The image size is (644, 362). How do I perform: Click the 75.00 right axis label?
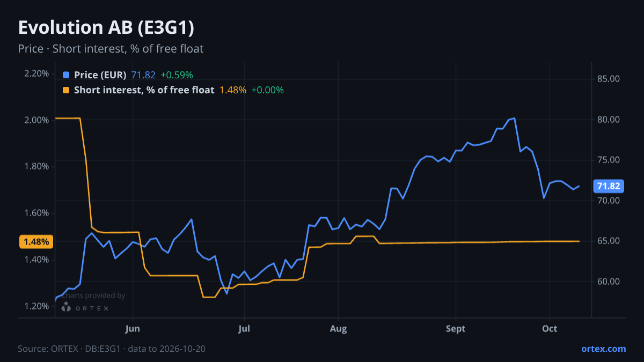coord(609,160)
